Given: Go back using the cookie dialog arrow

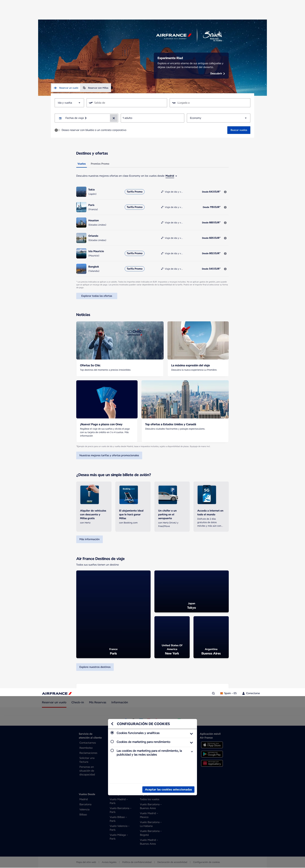Looking at the screenshot, I should (112, 723).
